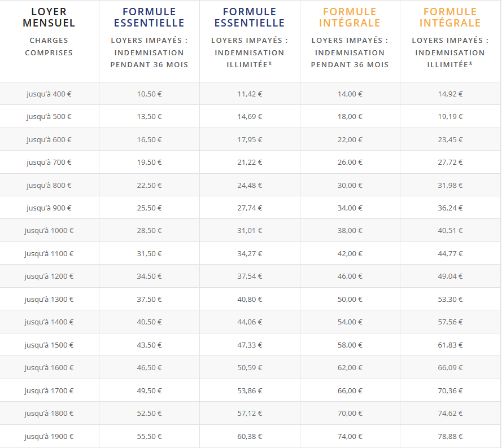Viewport: 502px width, 448px height.
Task: Click the '47,33 €' price cell
Action: pos(250,345)
